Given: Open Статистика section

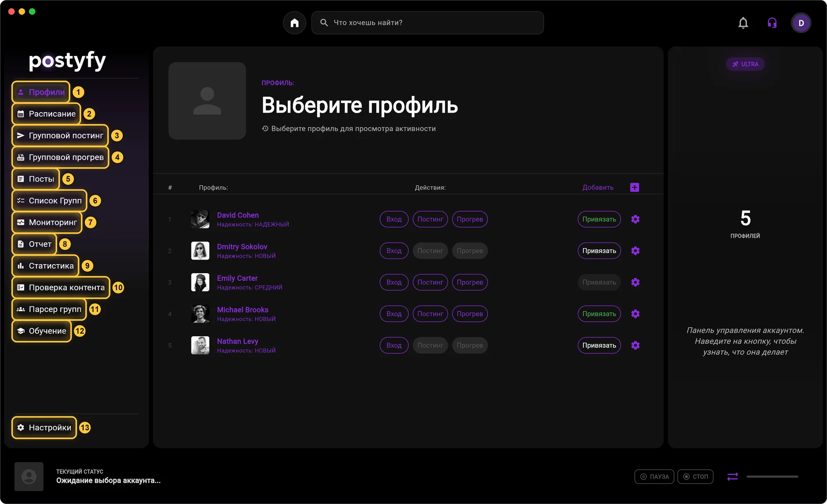Looking at the screenshot, I should [45, 266].
